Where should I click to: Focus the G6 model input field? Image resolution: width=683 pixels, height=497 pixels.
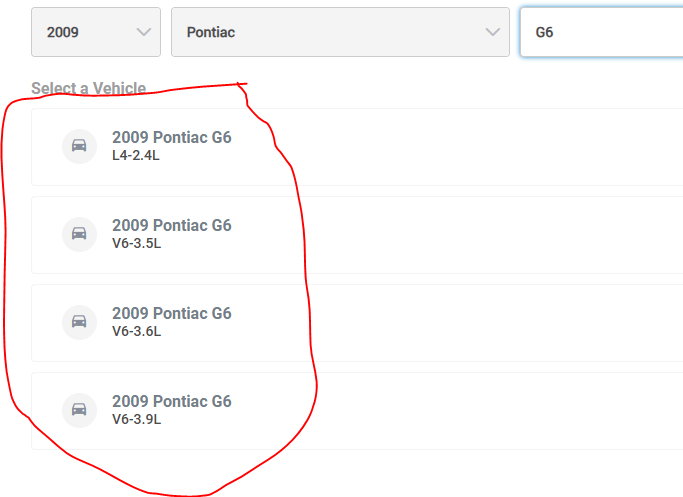pyautogui.click(x=600, y=32)
